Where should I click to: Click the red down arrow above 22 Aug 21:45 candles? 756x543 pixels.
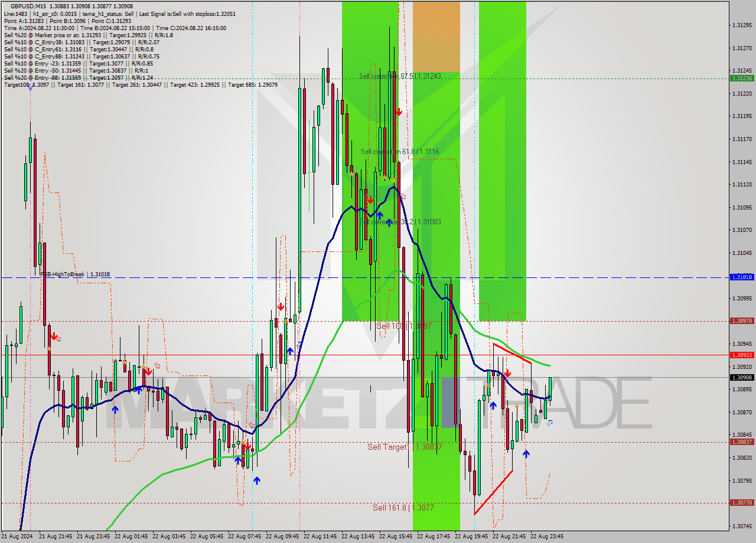point(508,373)
